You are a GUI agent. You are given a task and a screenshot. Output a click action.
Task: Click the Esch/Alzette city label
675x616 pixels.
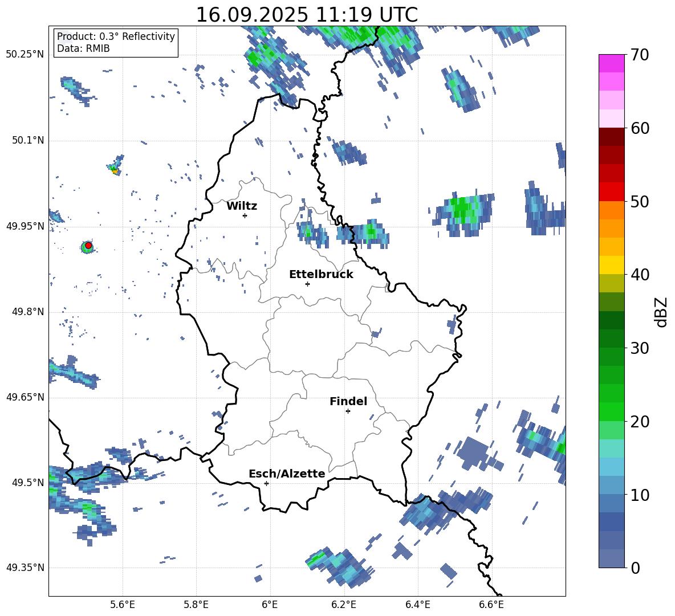tap(287, 474)
